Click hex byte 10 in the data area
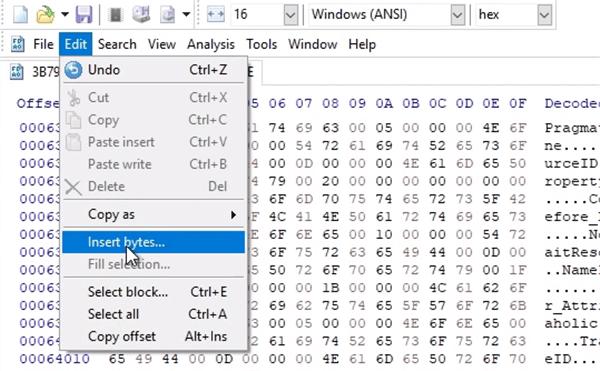Screen dimensions: 600x371 [384, 234]
